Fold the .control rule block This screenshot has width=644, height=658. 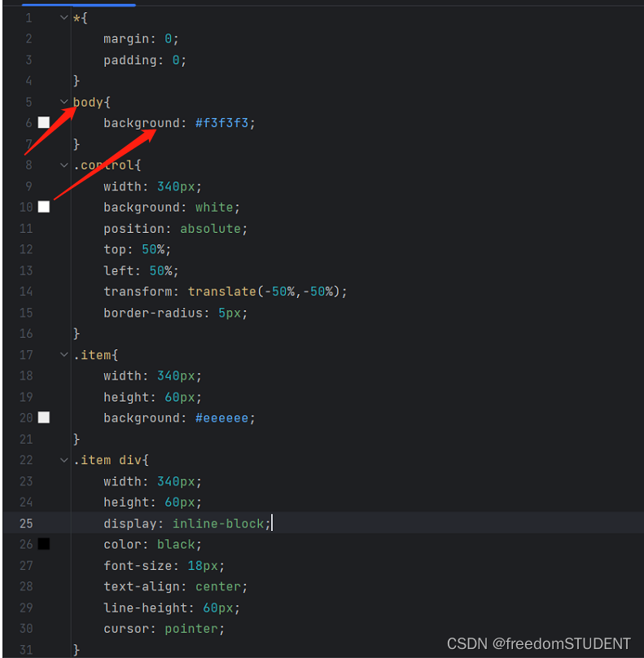64,165
